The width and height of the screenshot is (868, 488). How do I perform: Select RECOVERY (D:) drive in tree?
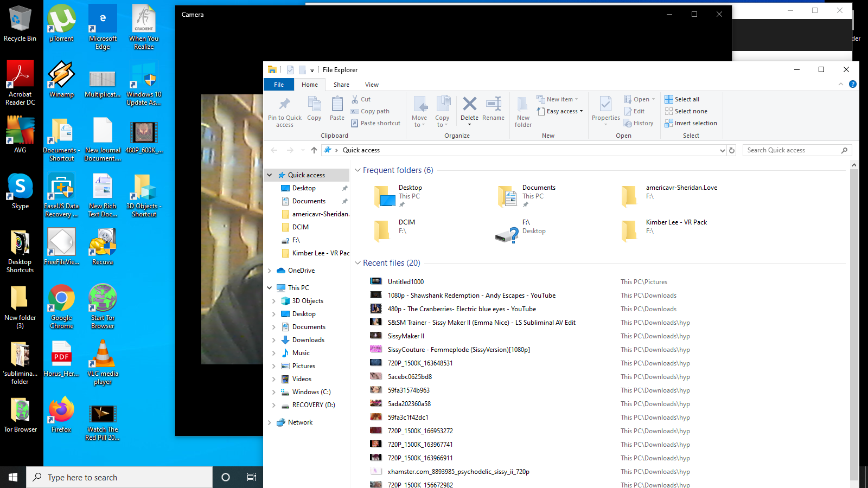pyautogui.click(x=314, y=405)
